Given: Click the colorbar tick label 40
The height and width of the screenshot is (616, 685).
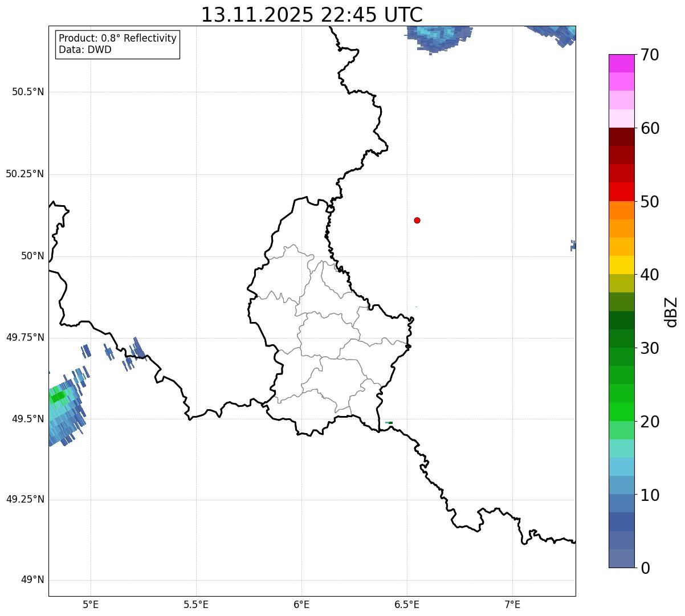Looking at the screenshot, I should (650, 275).
